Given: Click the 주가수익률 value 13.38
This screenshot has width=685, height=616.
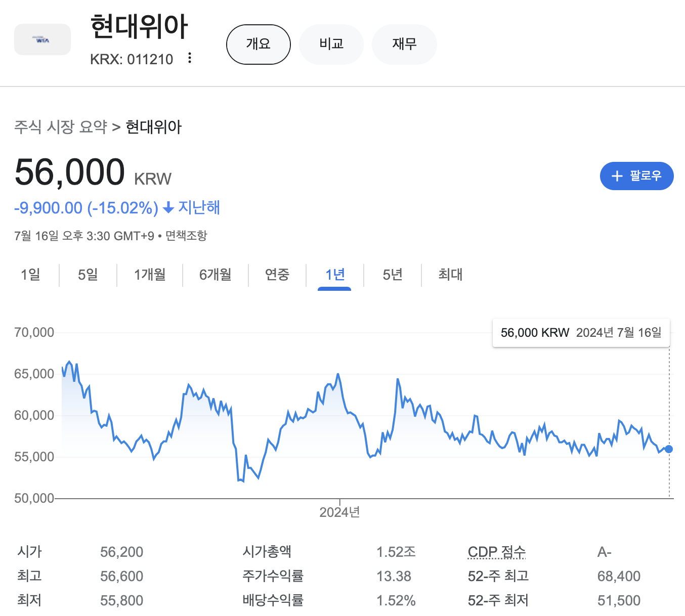Looking at the screenshot, I should pyautogui.click(x=394, y=576).
